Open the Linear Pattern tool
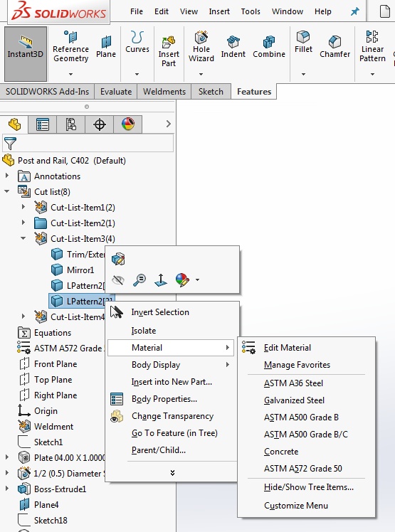The image size is (395, 532). (372, 47)
